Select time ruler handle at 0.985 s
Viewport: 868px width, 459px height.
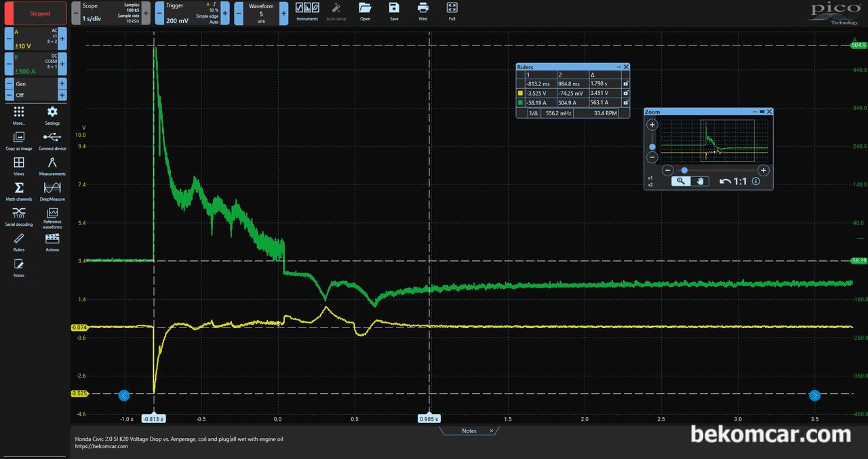coord(429,419)
